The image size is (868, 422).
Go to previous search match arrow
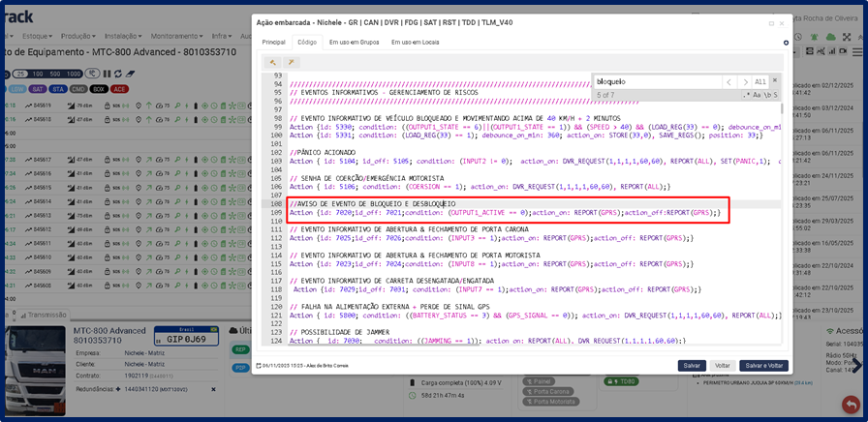point(730,82)
